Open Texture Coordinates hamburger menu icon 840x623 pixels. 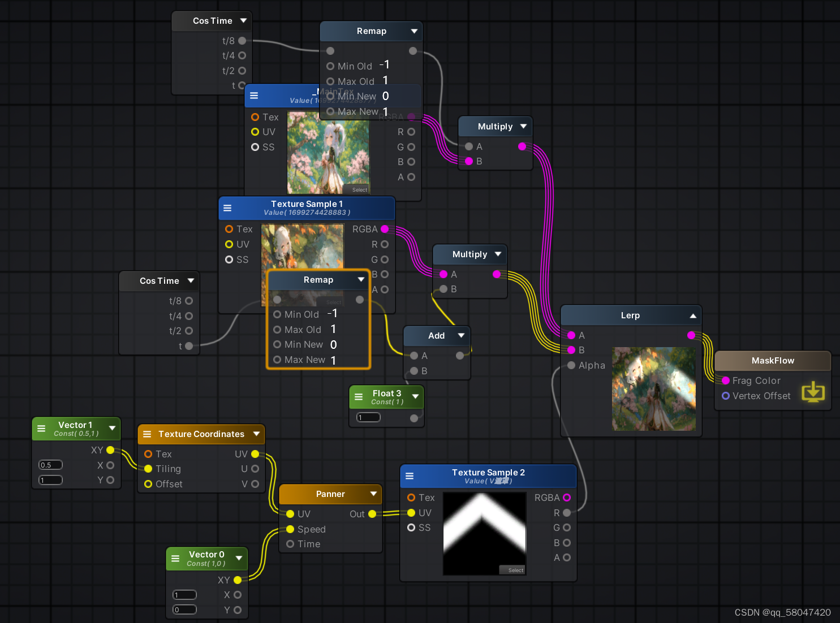pyautogui.click(x=147, y=434)
